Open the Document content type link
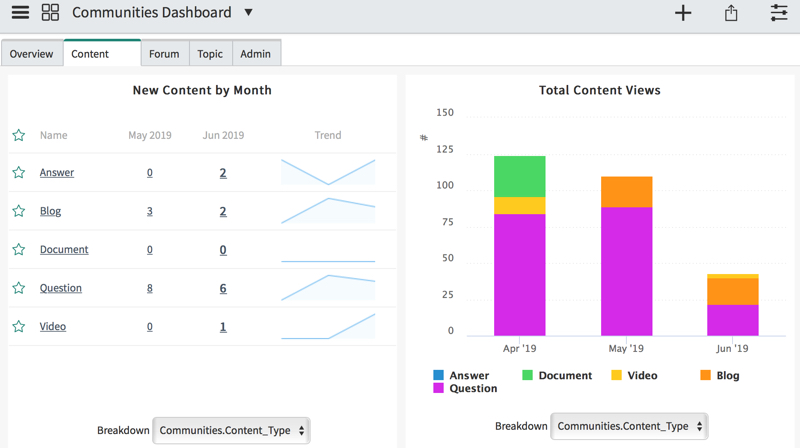The width and height of the screenshot is (800, 448). tap(64, 250)
